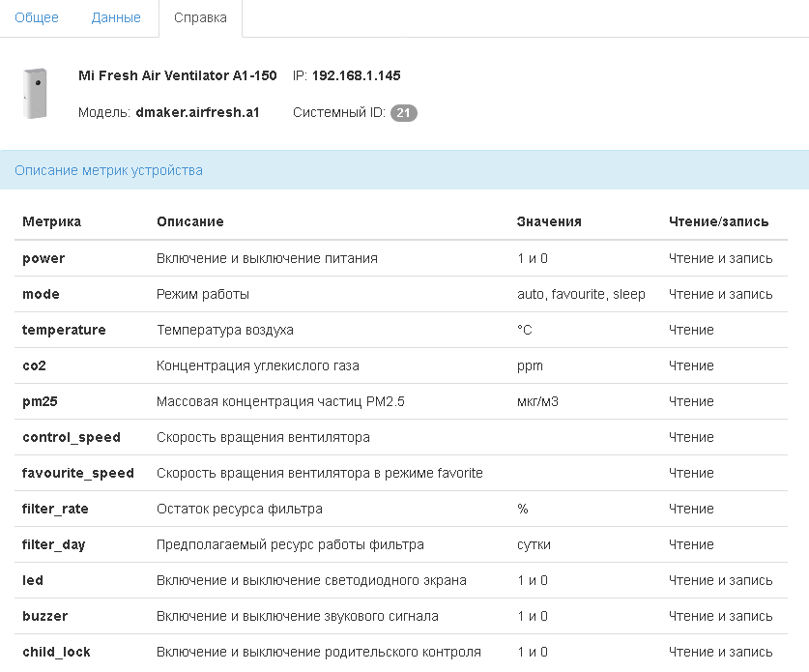809x672 pixels.
Task: Click the temperature metric label
Action: pos(64,330)
